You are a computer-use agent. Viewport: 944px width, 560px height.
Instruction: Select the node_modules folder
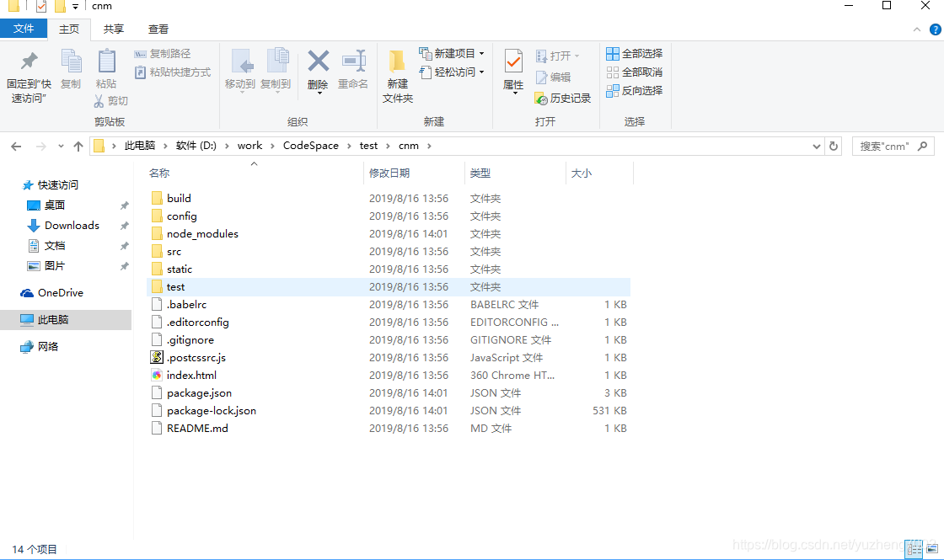389,233
